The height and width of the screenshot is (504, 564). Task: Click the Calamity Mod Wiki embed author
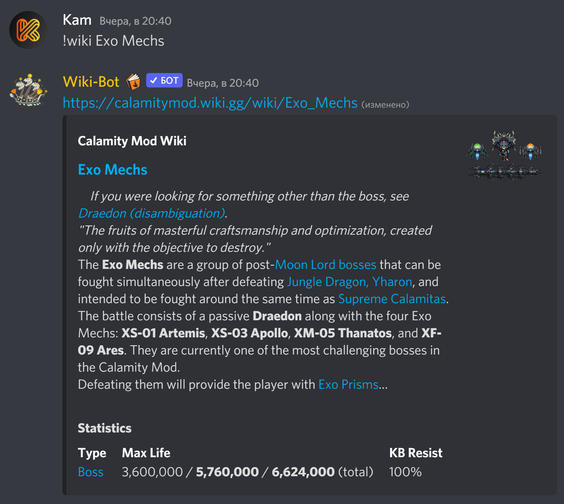pos(132,141)
